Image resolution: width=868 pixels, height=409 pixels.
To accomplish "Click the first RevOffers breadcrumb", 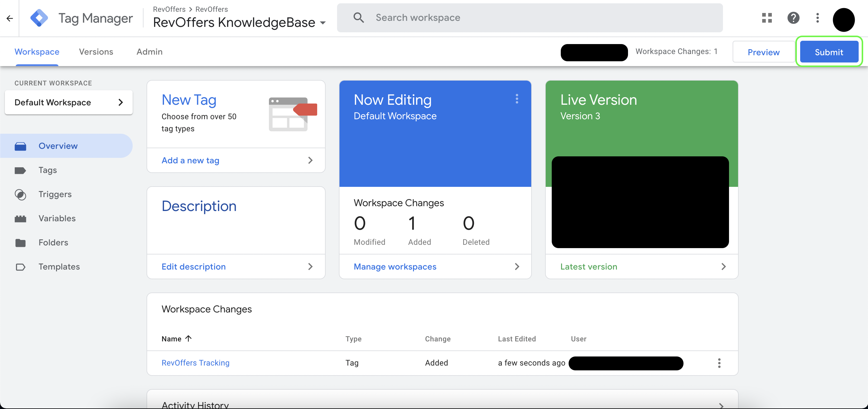I will click(x=169, y=9).
